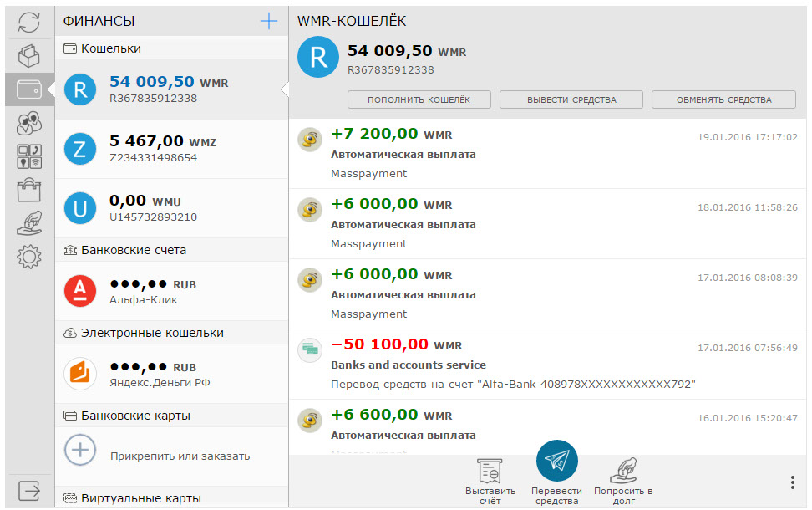The height and width of the screenshot is (510, 812).
Task: Click Masspayment icon of 17.01.2016 08:08:39 transaction
Action: (x=310, y=280)
